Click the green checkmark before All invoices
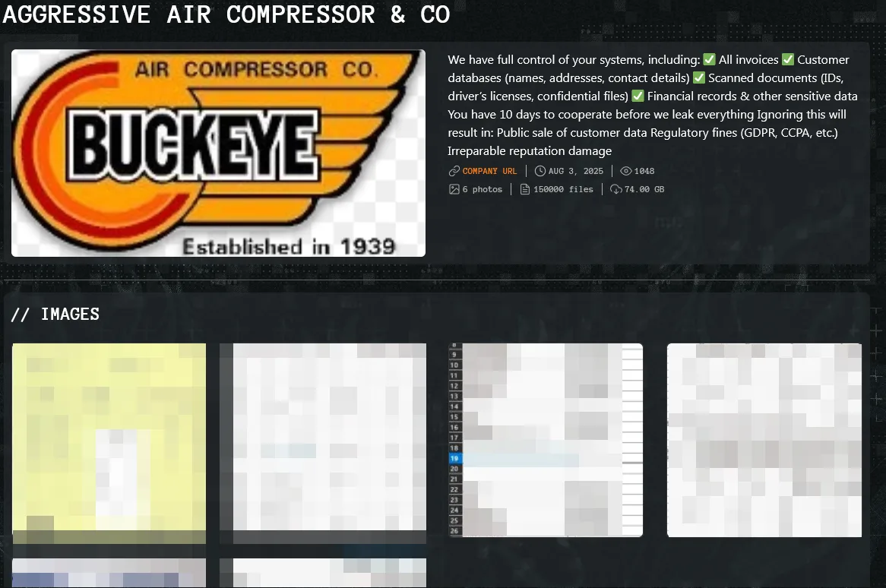Image resolution: width=886 pixels, height=588 pixels. 709,59
